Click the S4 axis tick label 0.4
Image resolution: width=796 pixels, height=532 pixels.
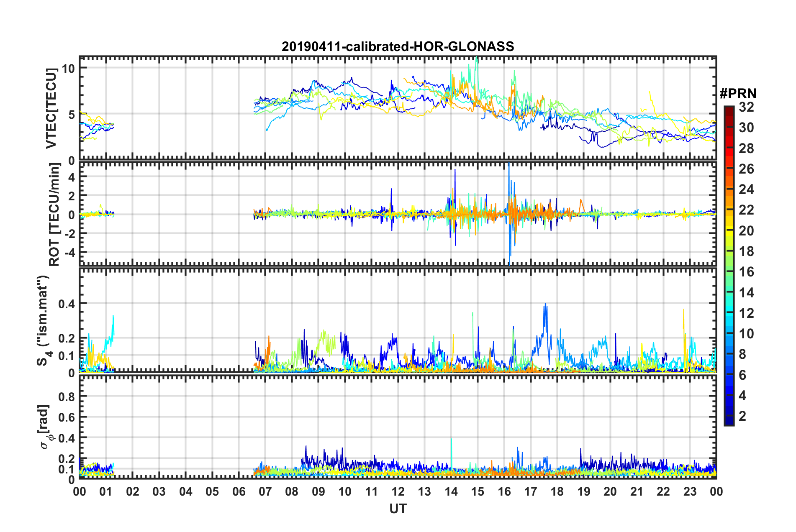[x=67, y=304]
